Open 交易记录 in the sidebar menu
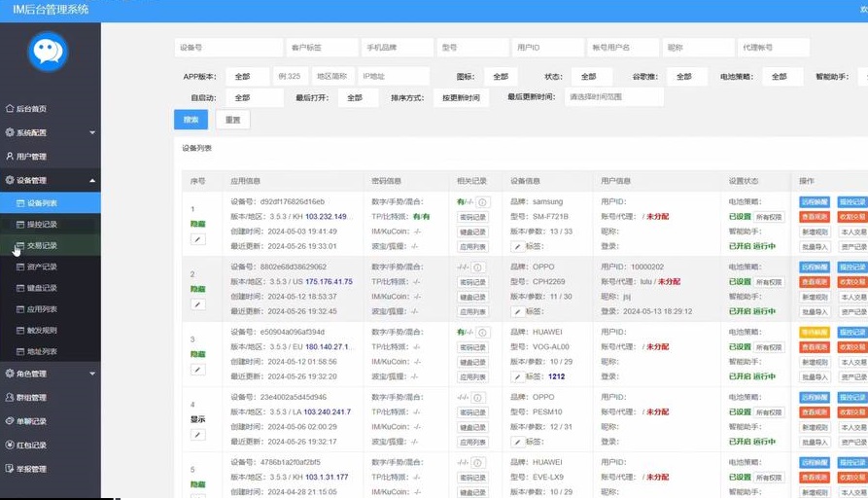The height and width of the screenshot is (500, 868). point(42,245)
